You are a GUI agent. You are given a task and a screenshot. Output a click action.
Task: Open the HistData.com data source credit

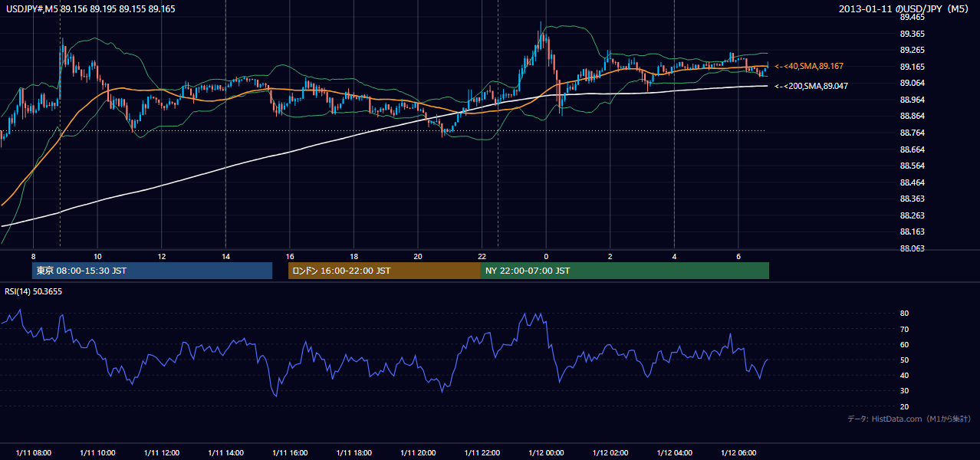click(909, 419)
